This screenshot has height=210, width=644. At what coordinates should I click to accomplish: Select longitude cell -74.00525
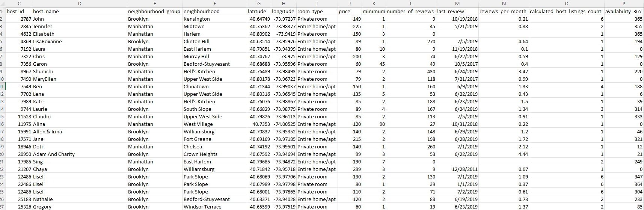(x=284, y=124)
